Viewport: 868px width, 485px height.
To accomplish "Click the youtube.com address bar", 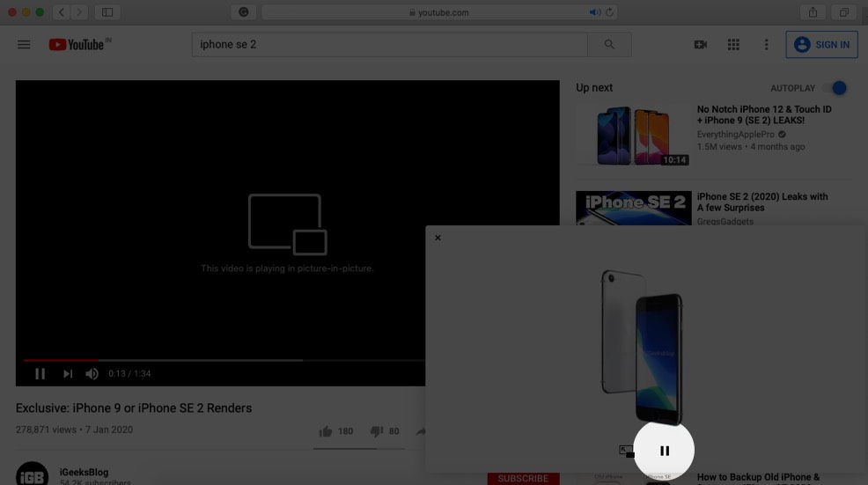I will pos(439,12).
